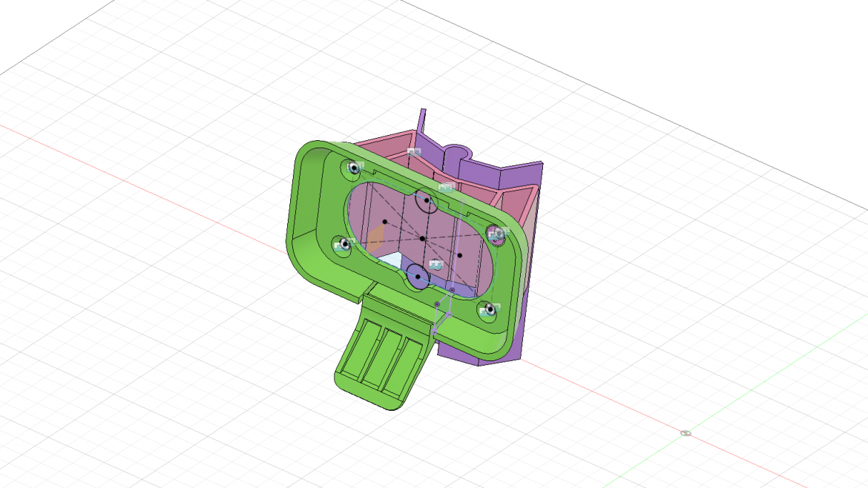Viewport: 868px width, 488px height.
Task: Click the small ring marker on the red axis
Action: click(686, 433)
